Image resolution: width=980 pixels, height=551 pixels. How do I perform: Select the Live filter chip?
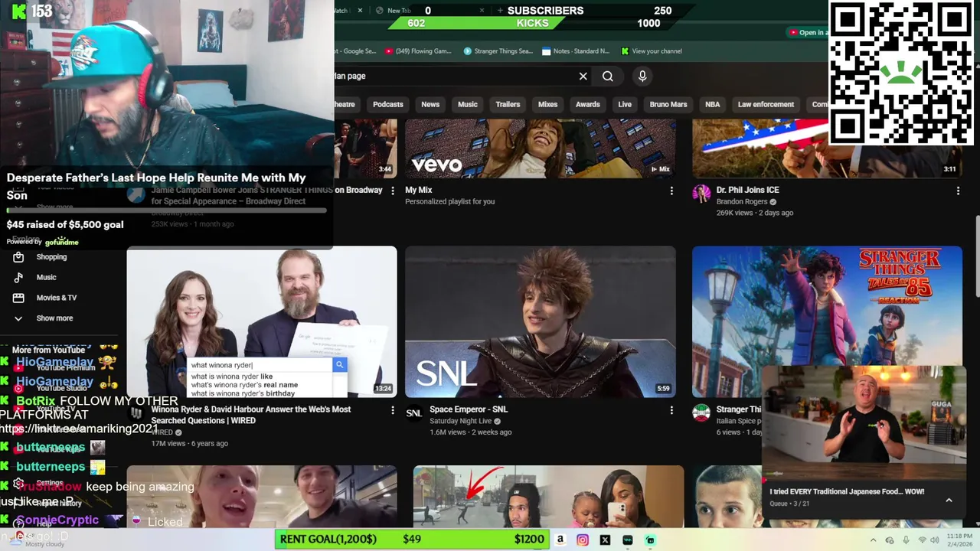(x=625, y=104)
